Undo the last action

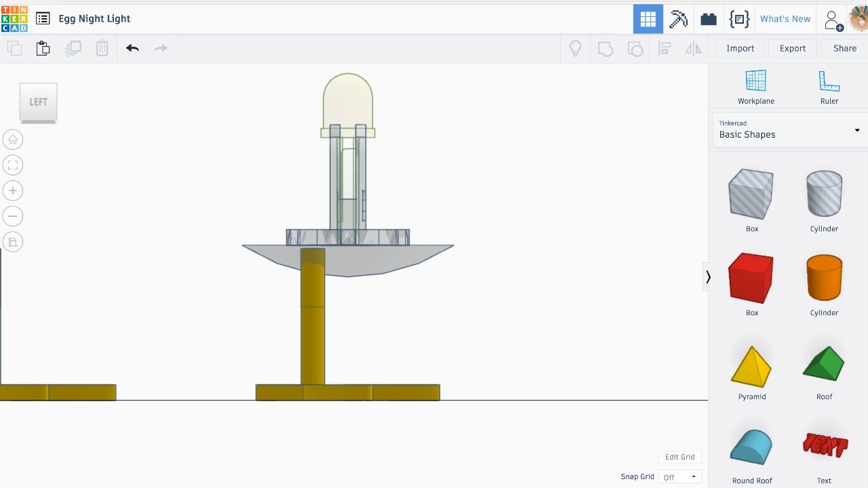(132, 48)
